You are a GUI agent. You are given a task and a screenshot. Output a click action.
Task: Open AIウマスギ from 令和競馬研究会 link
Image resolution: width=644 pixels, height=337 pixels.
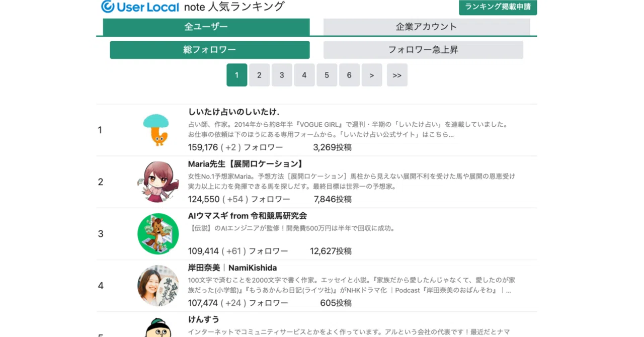[248, 216]
